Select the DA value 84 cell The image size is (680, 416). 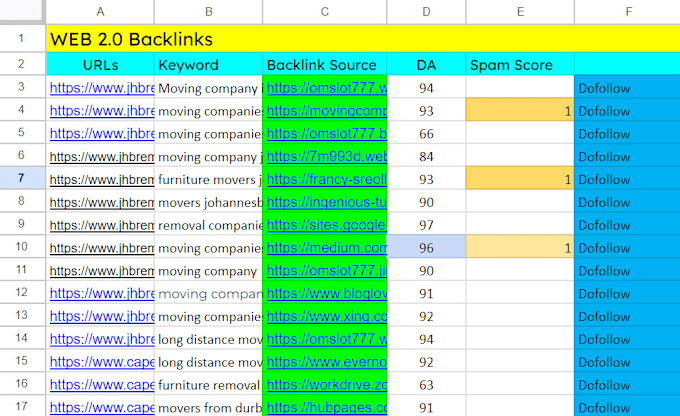click(x=426, y=157)
